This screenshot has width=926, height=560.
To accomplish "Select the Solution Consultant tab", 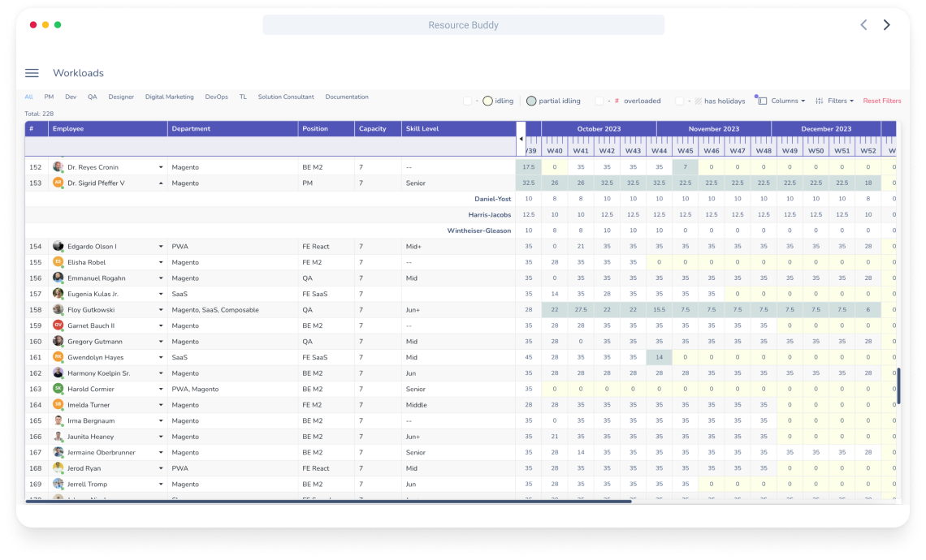I will [x=286, y=96].
